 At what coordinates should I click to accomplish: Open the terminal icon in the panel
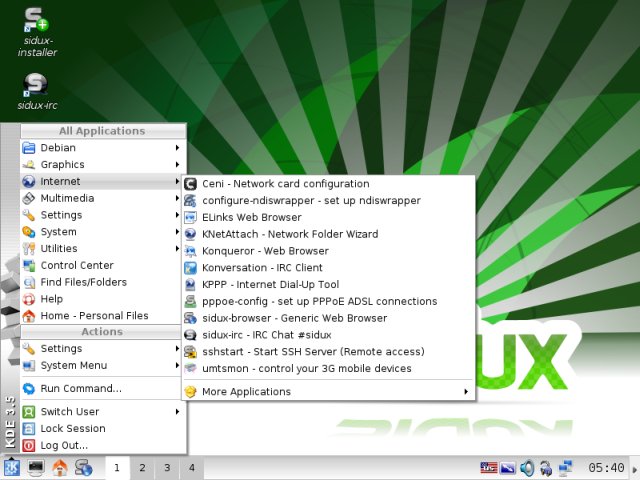[36, 467]
